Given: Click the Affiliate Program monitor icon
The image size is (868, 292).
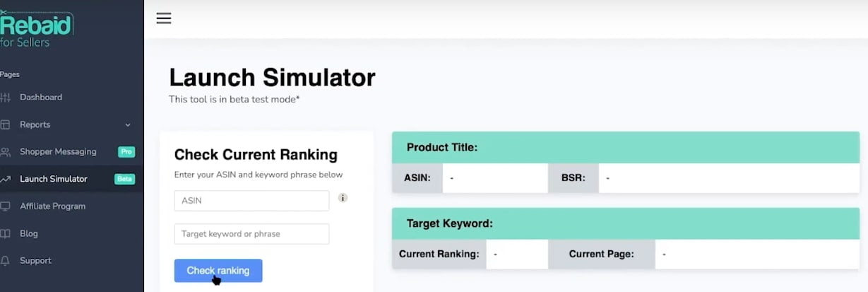Looking at the screenshot, I should (6, 206).
